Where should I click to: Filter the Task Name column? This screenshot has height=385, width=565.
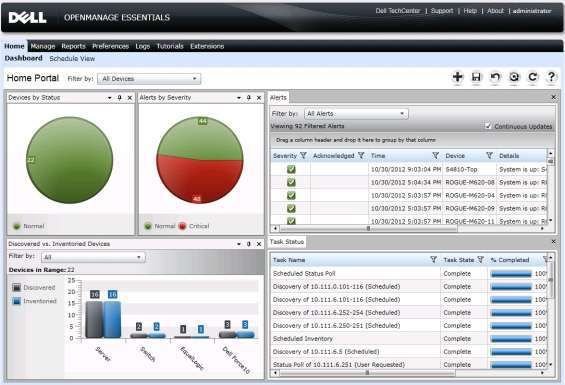pyautogui.click(x=433, y=260)
